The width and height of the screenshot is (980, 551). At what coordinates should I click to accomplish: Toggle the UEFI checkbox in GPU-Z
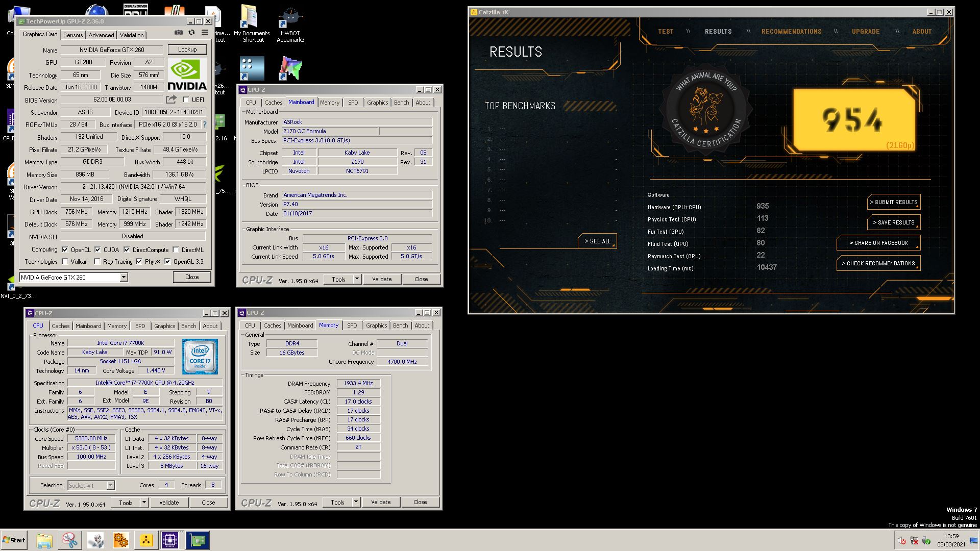(x=186, y=99)
